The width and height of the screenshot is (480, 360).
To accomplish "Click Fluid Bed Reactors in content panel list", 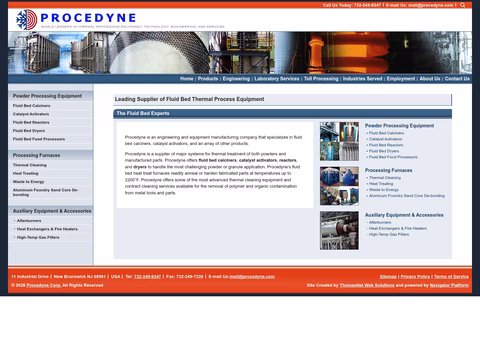I will (386, 145).
